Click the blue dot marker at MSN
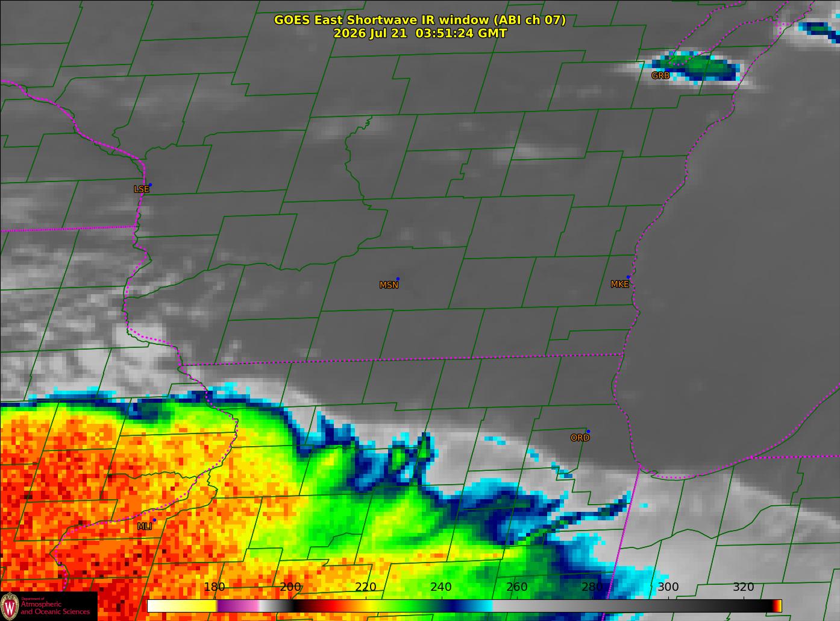The image size is (840, 621). pos(398,279)
